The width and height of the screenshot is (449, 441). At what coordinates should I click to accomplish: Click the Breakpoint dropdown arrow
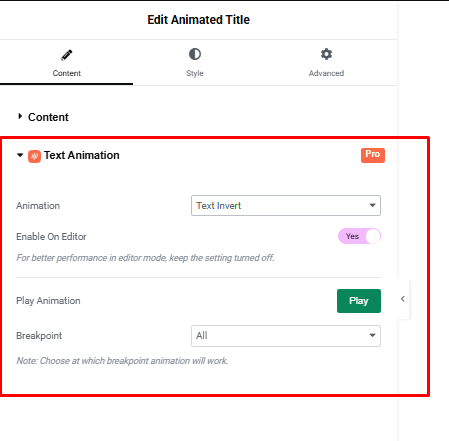[x=372, y=335]
